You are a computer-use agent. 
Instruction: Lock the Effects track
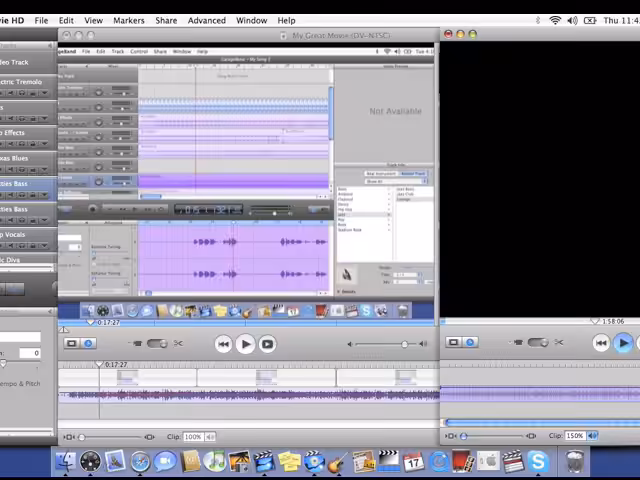(x=33, y=144)
